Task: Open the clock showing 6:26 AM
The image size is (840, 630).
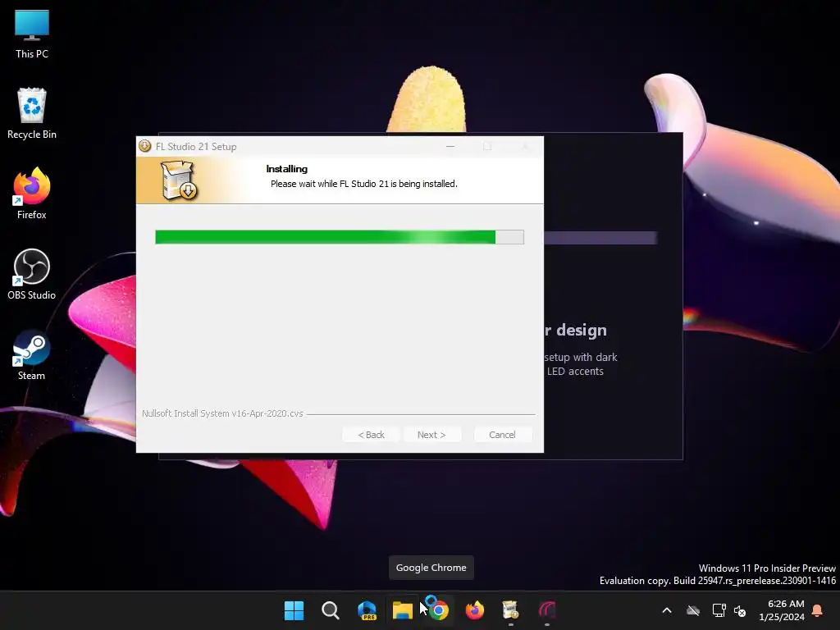Action: tap(782, 610)
